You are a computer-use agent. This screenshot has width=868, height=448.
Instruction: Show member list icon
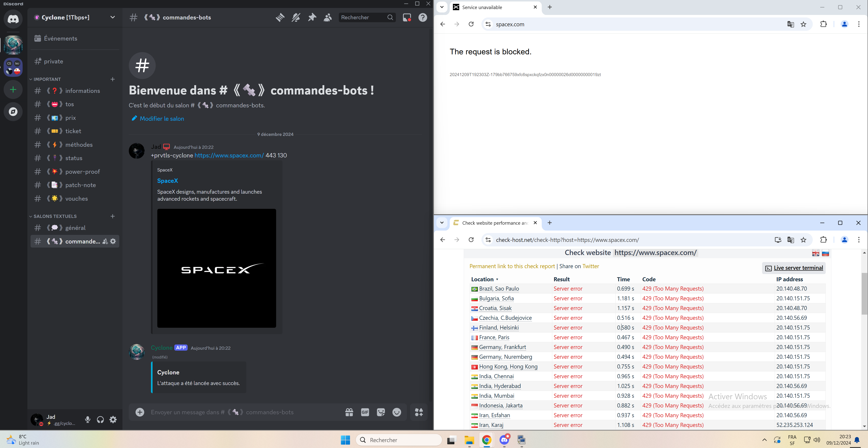pyautogui.click(x=328, y=17)
